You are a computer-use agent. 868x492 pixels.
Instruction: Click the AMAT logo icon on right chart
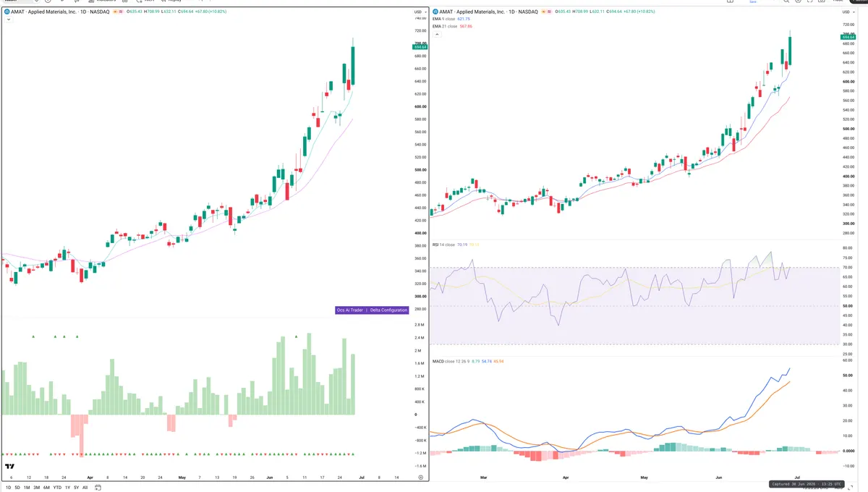435,12
